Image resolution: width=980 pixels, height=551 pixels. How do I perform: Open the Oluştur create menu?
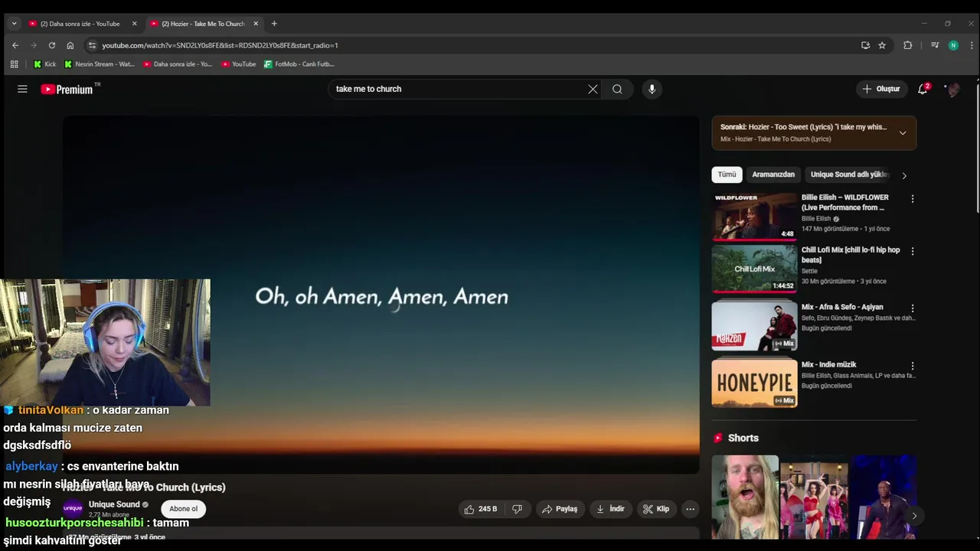(x=881, y=89)
